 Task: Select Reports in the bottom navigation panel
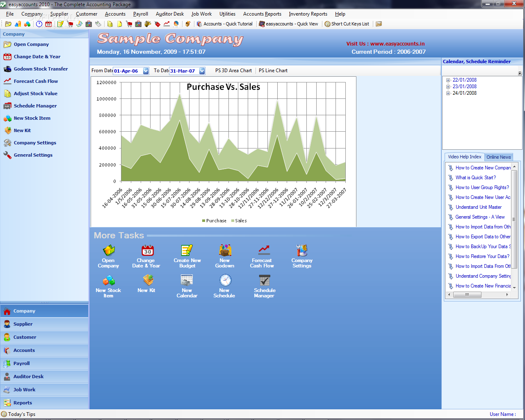coord(44,403)
